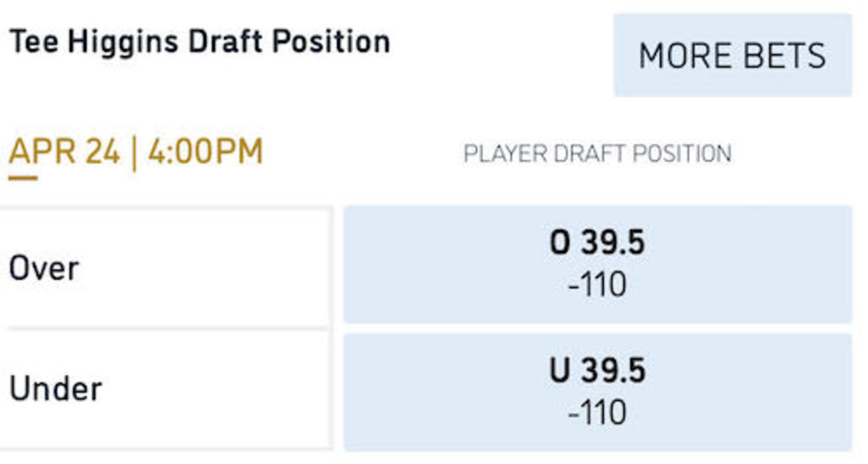Tap the -110 odds beneath U 39.5
This screenshot has height=464, width=868.
pos(597,413)
